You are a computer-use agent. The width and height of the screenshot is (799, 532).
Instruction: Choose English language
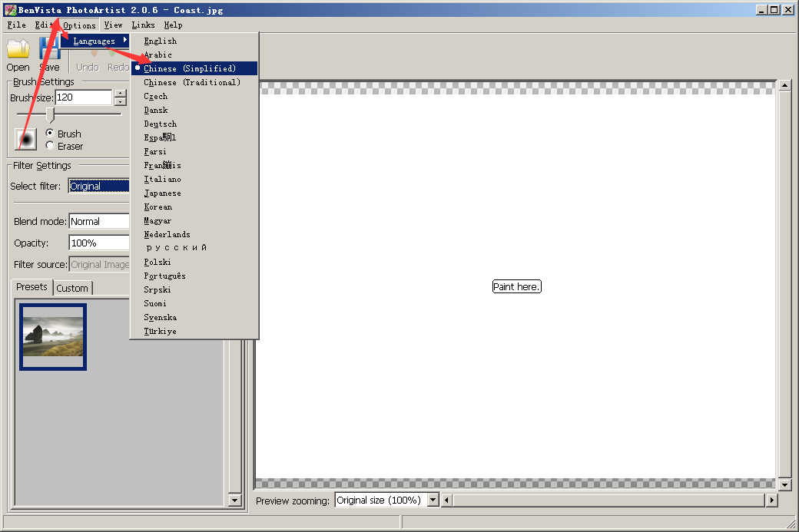click(x=194, y=41)
